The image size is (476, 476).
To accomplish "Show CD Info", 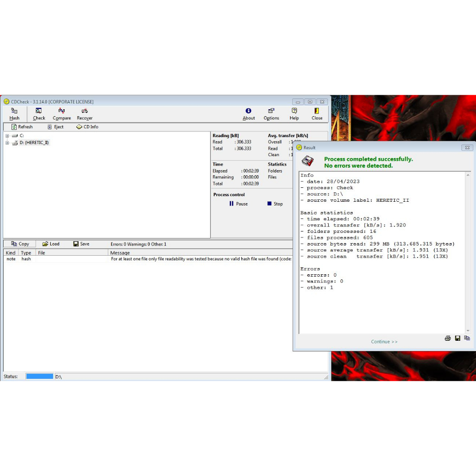I will 87,127.
